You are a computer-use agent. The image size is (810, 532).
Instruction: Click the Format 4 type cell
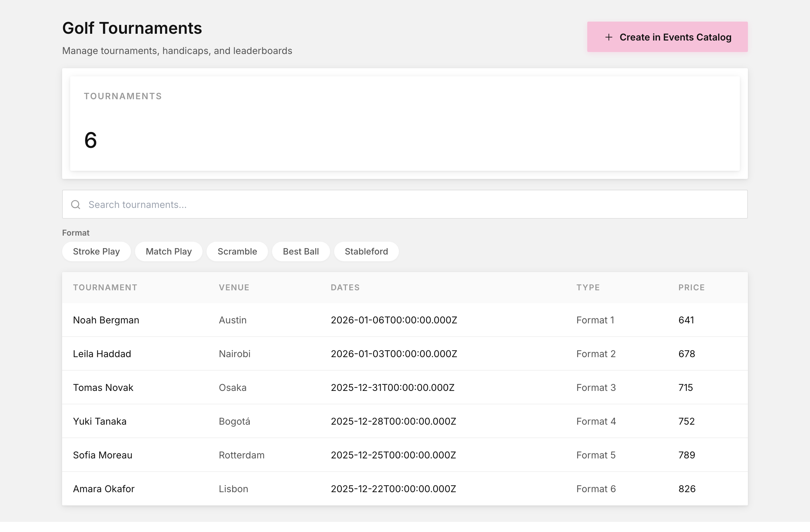point(596,421)
